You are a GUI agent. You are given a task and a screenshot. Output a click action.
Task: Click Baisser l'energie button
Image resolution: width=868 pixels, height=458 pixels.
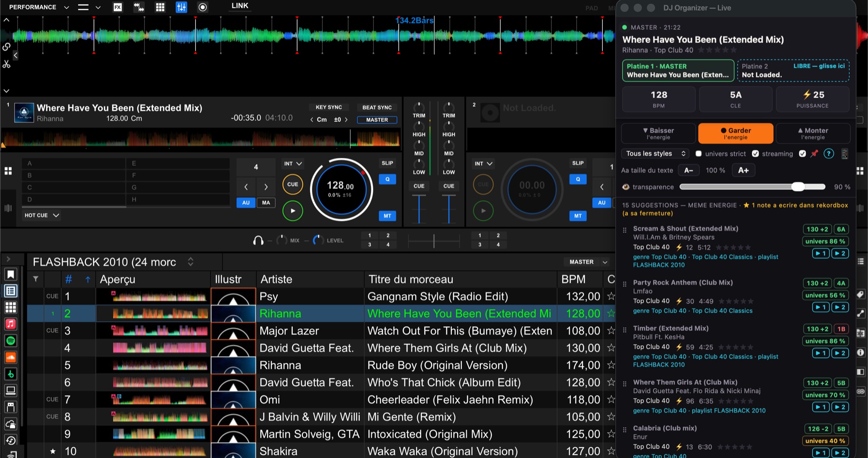[658, 134]
